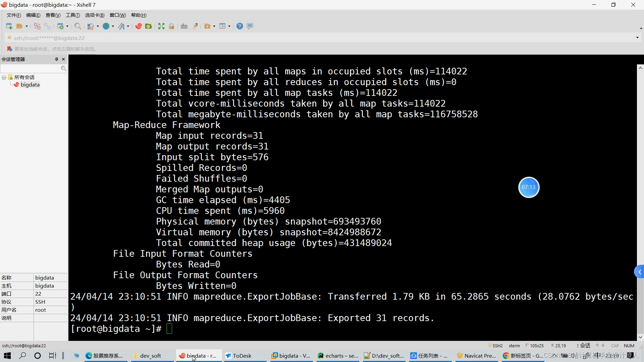Screen dimensions: 644x362
Task: Toggle full screen mode icon
Action: tap(161, 26)
